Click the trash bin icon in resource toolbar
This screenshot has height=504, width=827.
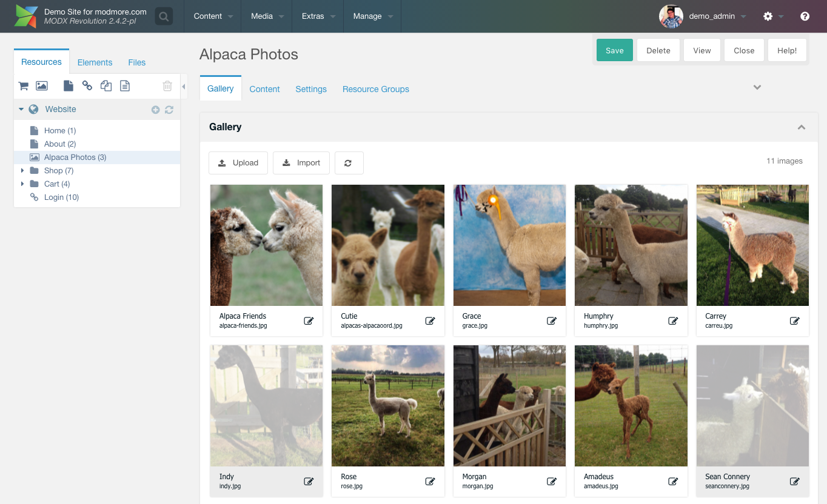pyautogui.click(x=167, y=86)
